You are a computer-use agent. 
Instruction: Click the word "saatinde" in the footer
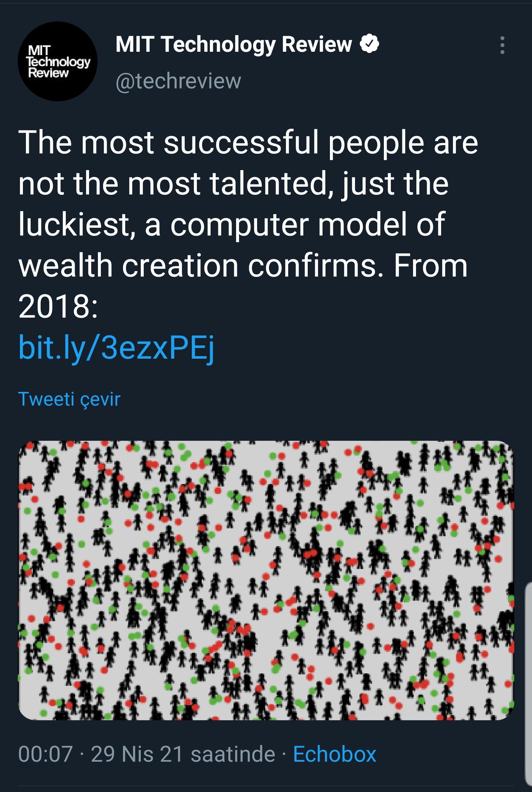(x=233, y=754)
